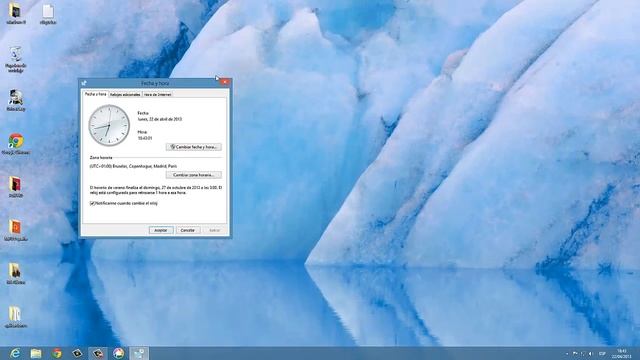Select the orange-covered folder on the desktop
The height and width of the screenshot is (360, 640).
[16, 230]
